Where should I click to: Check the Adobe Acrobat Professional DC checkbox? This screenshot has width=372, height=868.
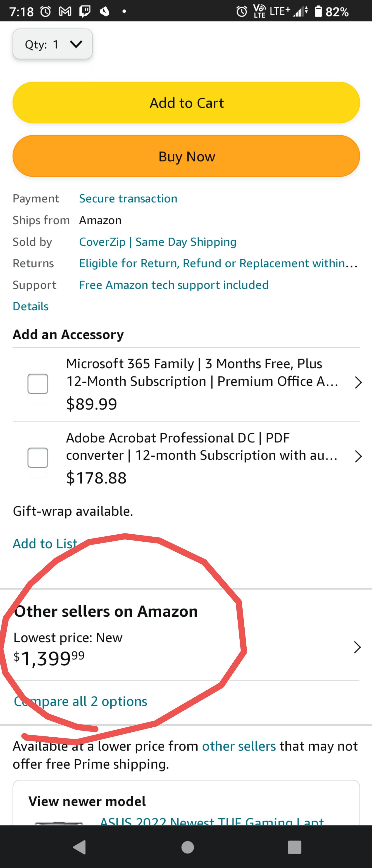[x=38, y=458]
